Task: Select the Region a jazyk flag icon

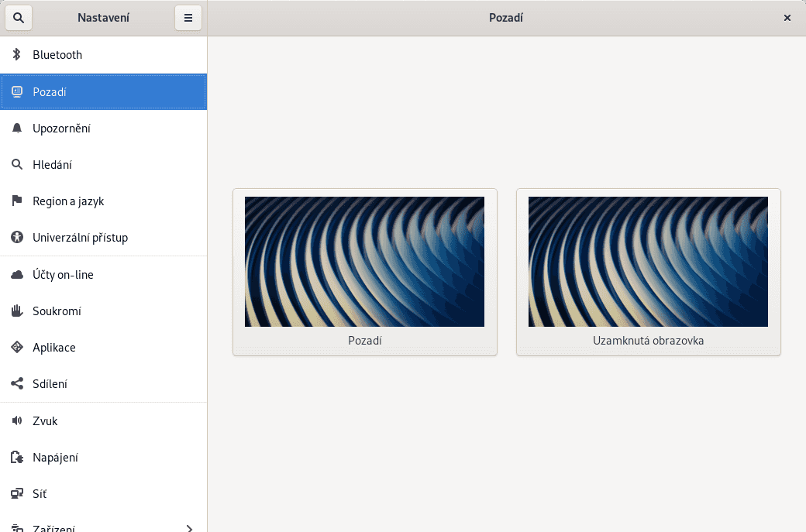Action: coord(17,201)
